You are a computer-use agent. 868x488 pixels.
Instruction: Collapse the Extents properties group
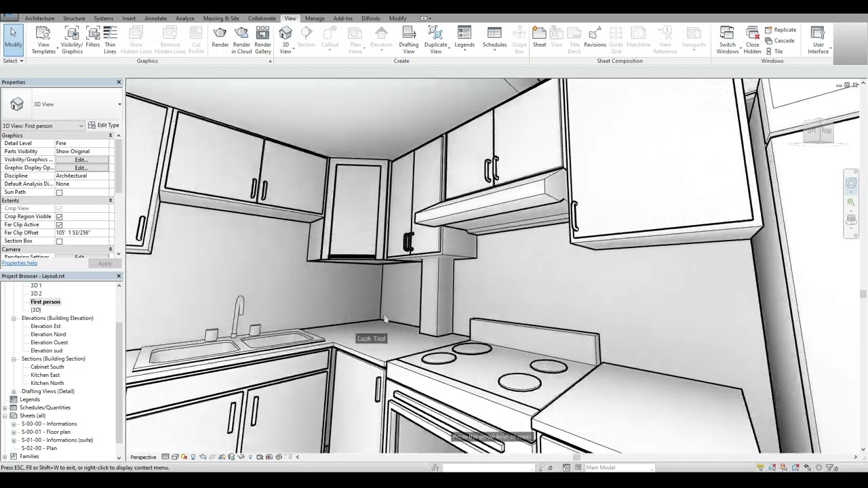point(111,201)
